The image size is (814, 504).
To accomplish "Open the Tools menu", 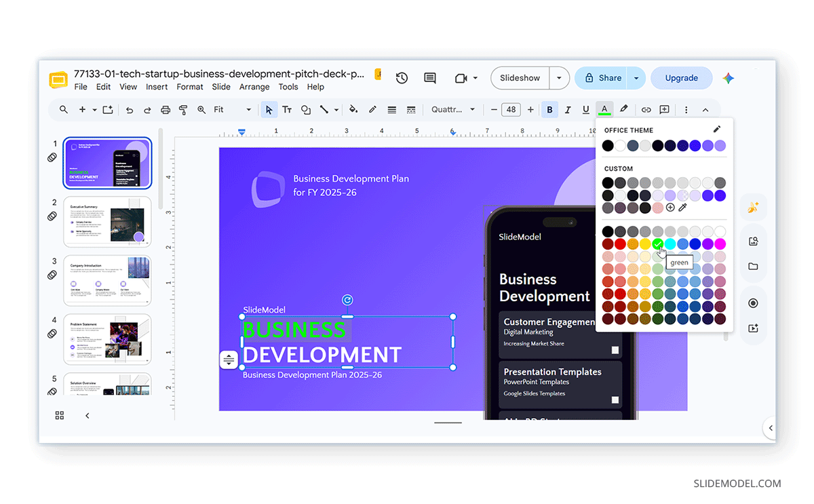I will coord(288,87).
